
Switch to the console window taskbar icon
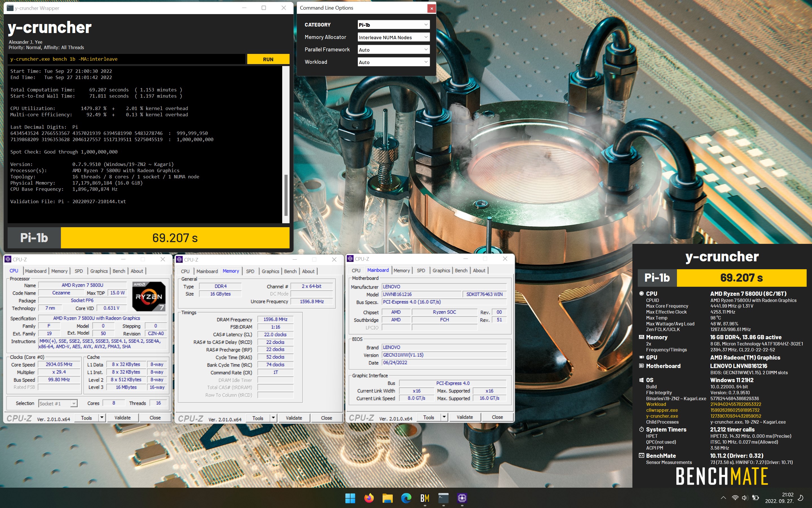(x=443, y=498)
